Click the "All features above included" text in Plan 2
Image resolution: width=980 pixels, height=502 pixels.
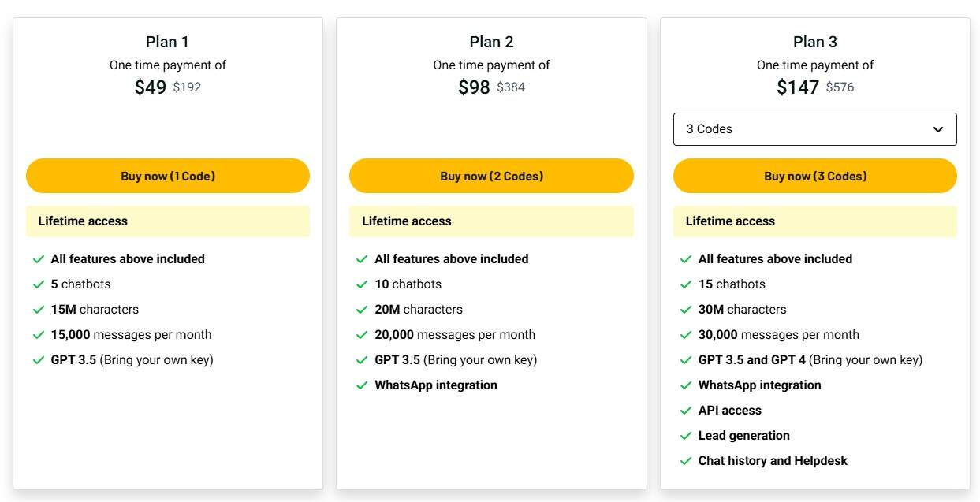click(x=451, y=258)
